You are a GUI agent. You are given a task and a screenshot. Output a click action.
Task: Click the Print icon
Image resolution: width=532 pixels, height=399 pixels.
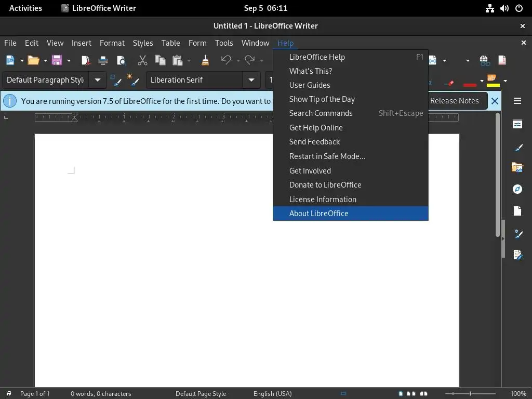click(103, 60)
